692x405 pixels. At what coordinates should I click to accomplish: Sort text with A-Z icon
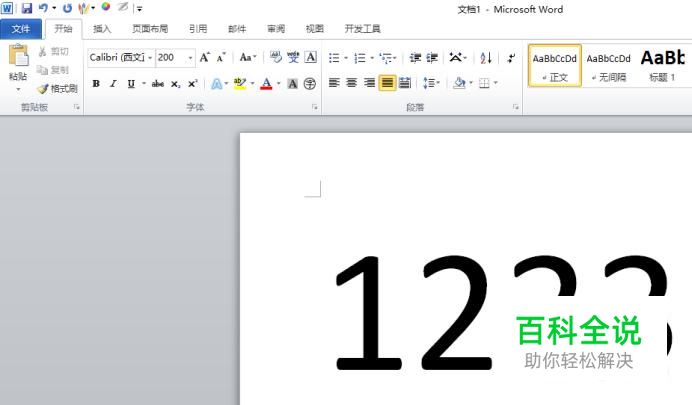coord(486,58)
